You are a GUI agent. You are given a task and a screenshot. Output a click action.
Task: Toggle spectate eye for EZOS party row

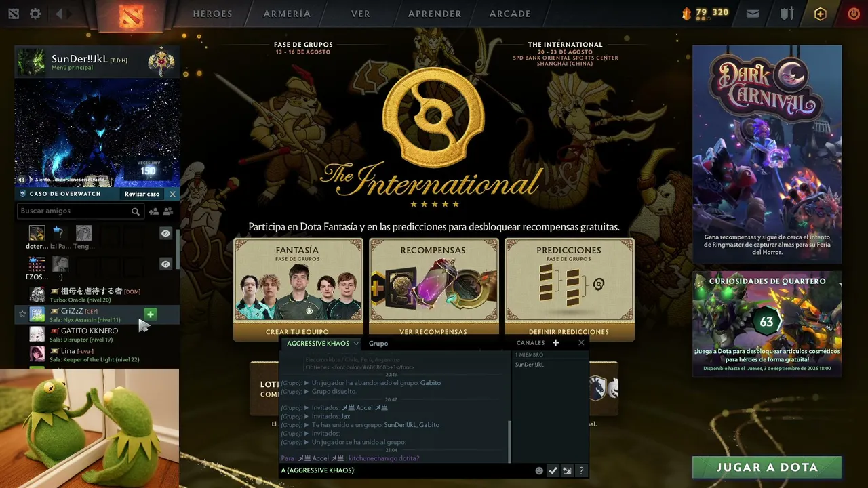(165, 264)
